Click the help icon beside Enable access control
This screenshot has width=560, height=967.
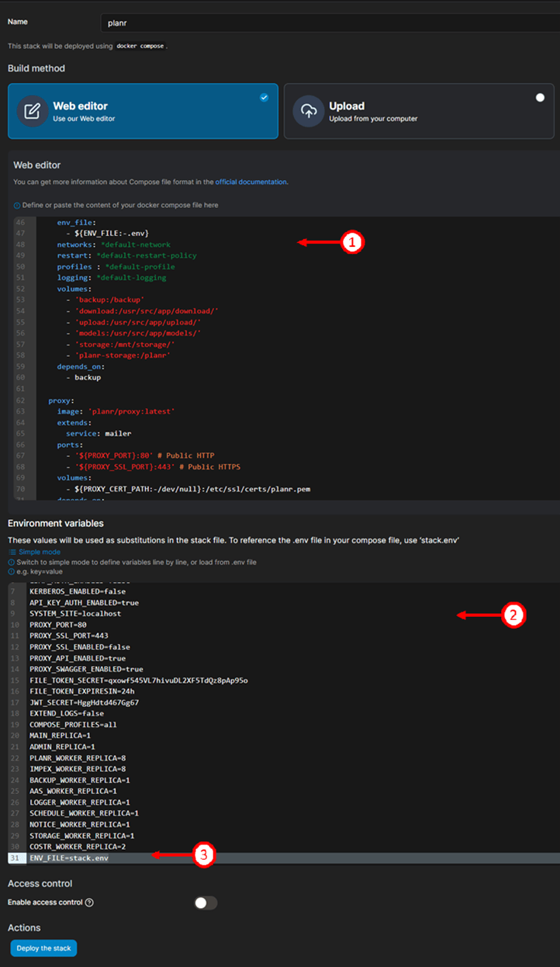(89, 903)
